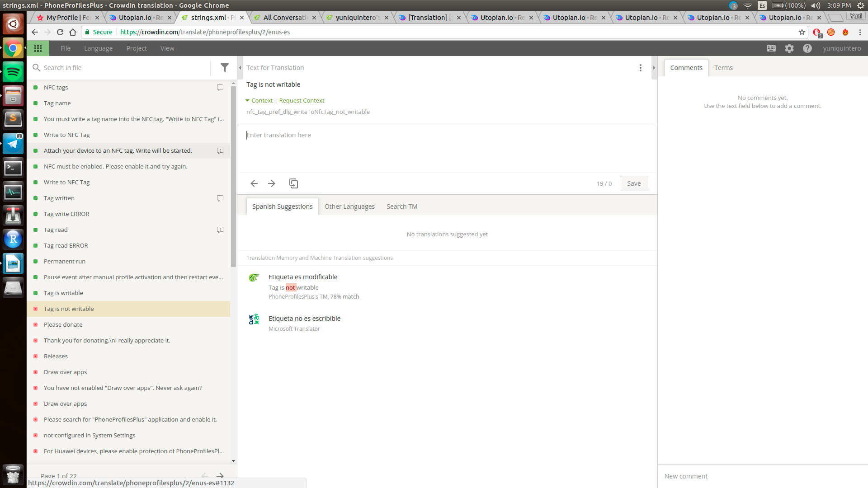Click the search magnifier icon in file search
Image resolution: width=868 pixels, height=488 pixels.
(36, 68)
